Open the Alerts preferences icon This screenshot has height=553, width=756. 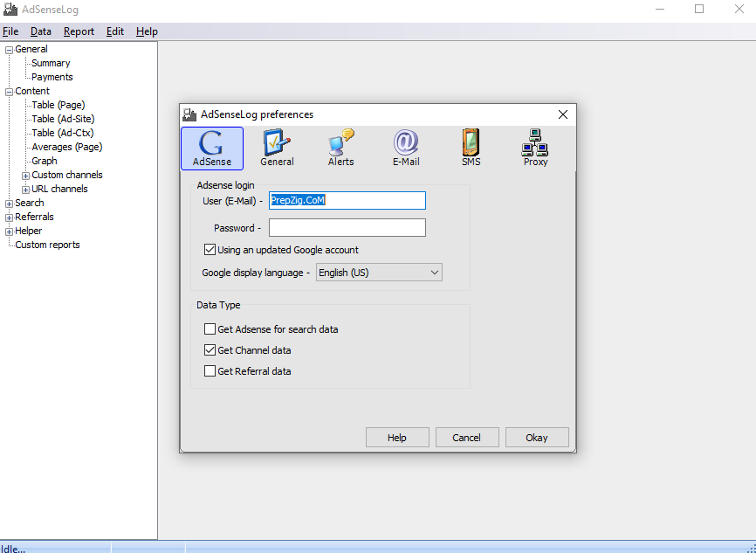pyautogui.click(x=340, y=149)
